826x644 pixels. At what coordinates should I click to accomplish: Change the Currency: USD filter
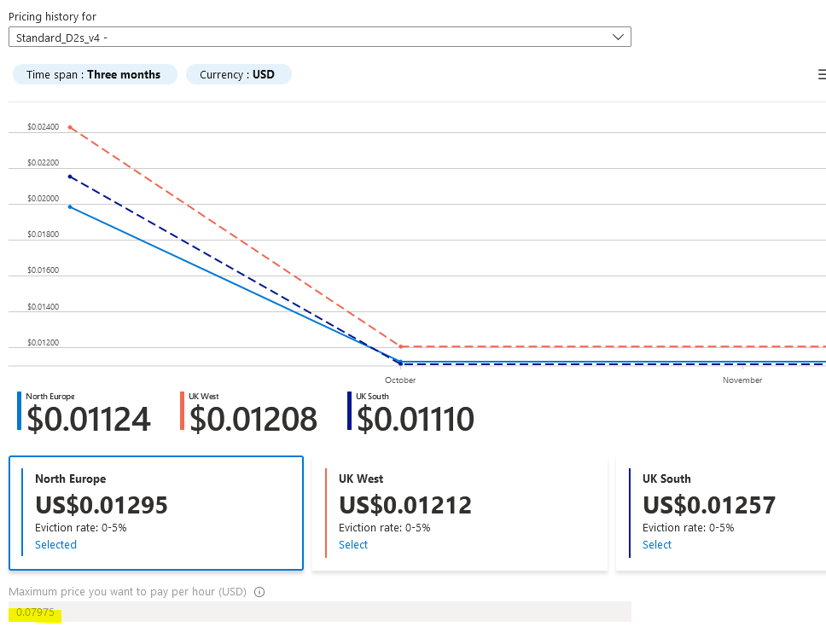point(238,75)
